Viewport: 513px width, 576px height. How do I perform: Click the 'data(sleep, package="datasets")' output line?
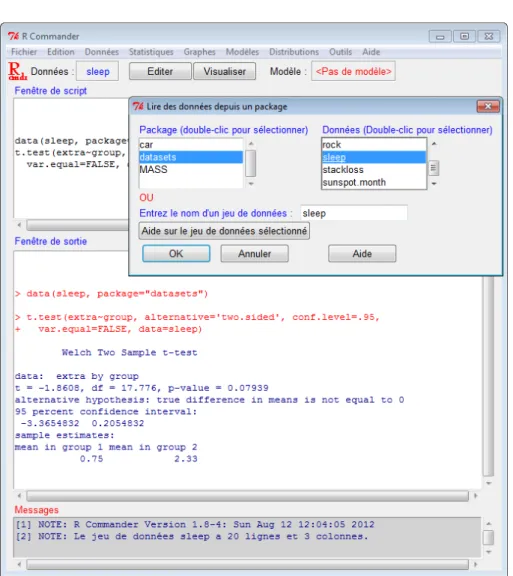111,294
